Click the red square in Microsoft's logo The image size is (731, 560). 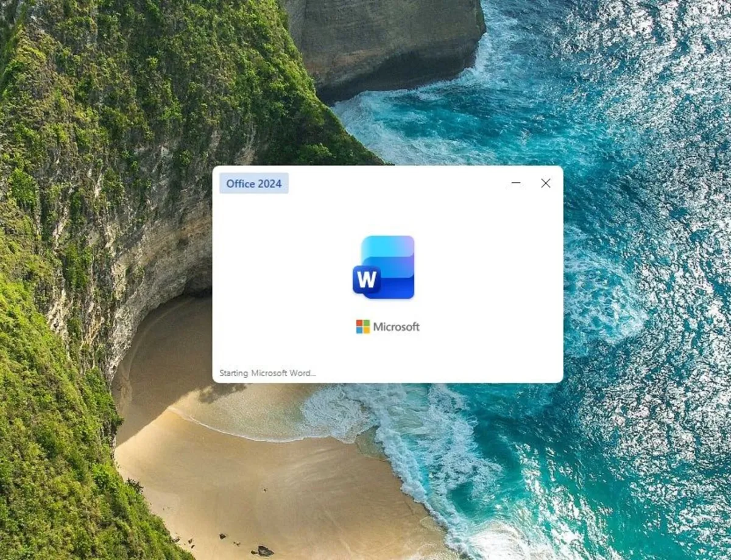(359, 323)
